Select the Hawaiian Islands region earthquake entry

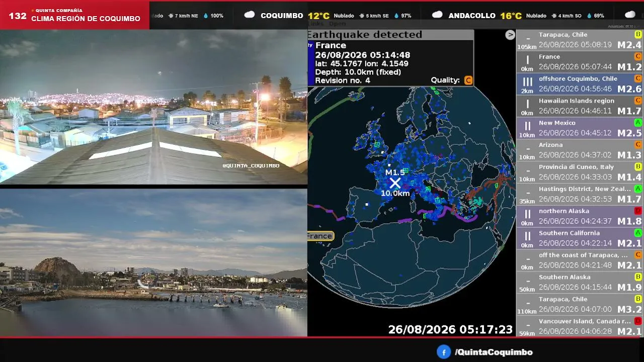click(580, 107)
